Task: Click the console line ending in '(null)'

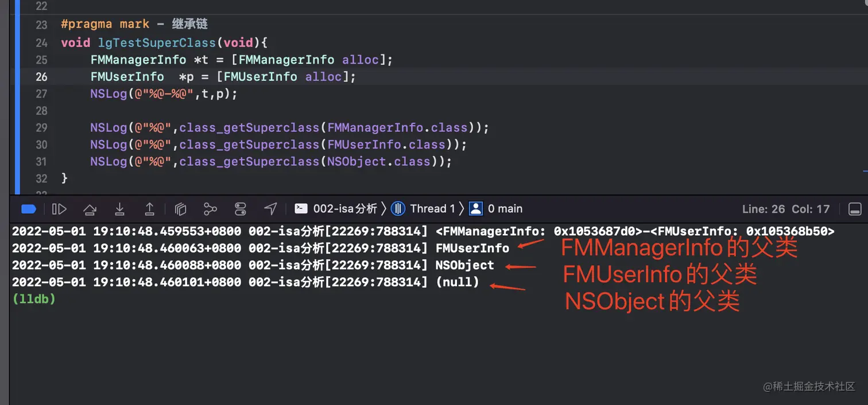Action: [x=245, y=282]
